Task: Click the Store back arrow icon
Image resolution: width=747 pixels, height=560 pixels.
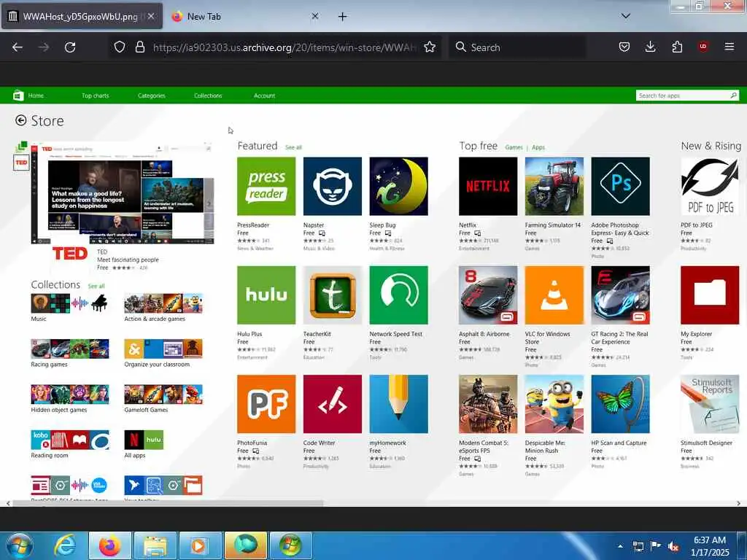Action: tap(20, 120)
